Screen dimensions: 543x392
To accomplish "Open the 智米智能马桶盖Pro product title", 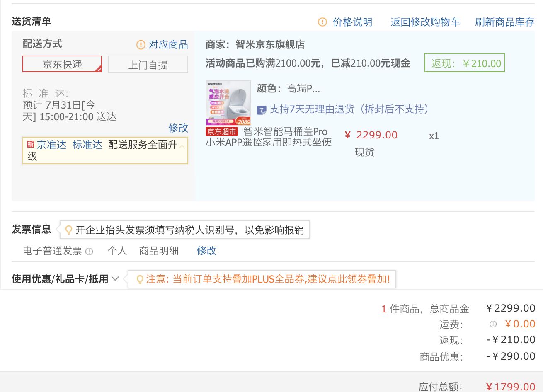I will [x=269, y=137].
